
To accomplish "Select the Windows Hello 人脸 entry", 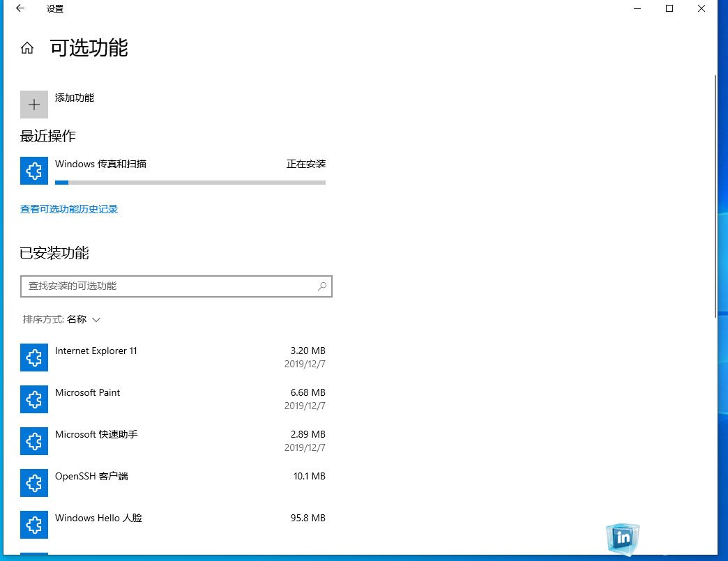I will pyautogui.click(x=173, y=524).
